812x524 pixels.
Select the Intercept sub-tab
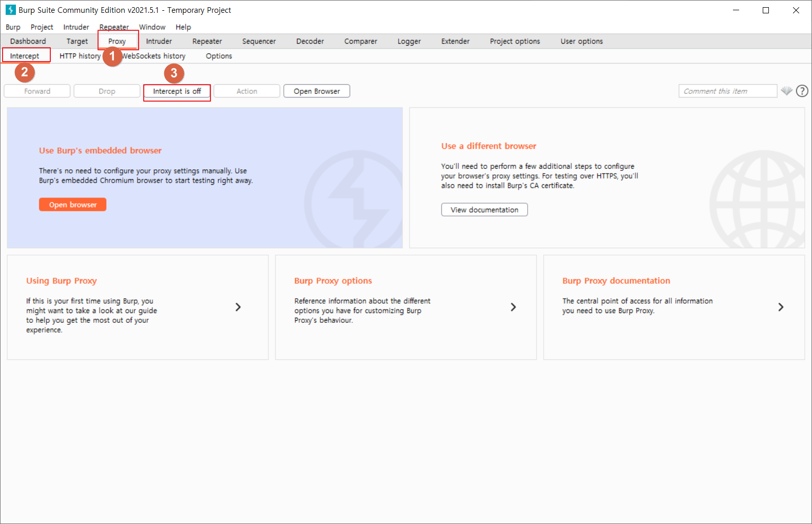click(25, 56)
